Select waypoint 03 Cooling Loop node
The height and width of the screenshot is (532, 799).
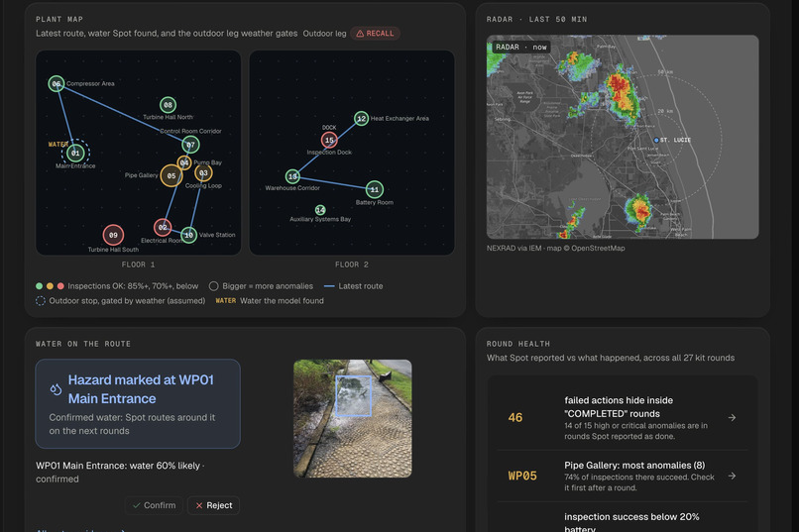203,173
